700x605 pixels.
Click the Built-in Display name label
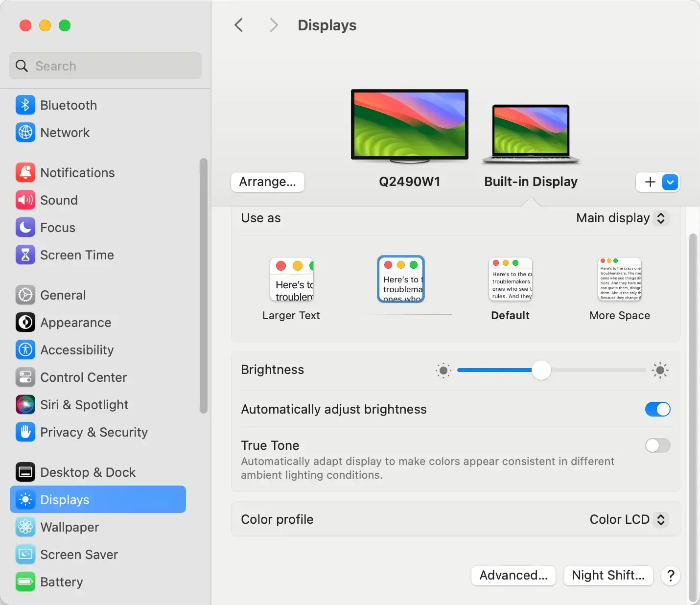[531, 182]
